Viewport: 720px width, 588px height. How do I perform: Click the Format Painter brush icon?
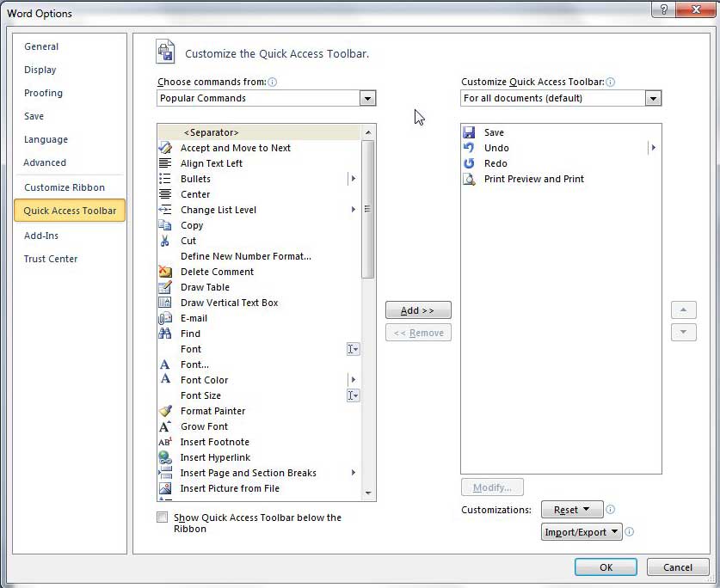pyautogui.click(x=165, y=411)
